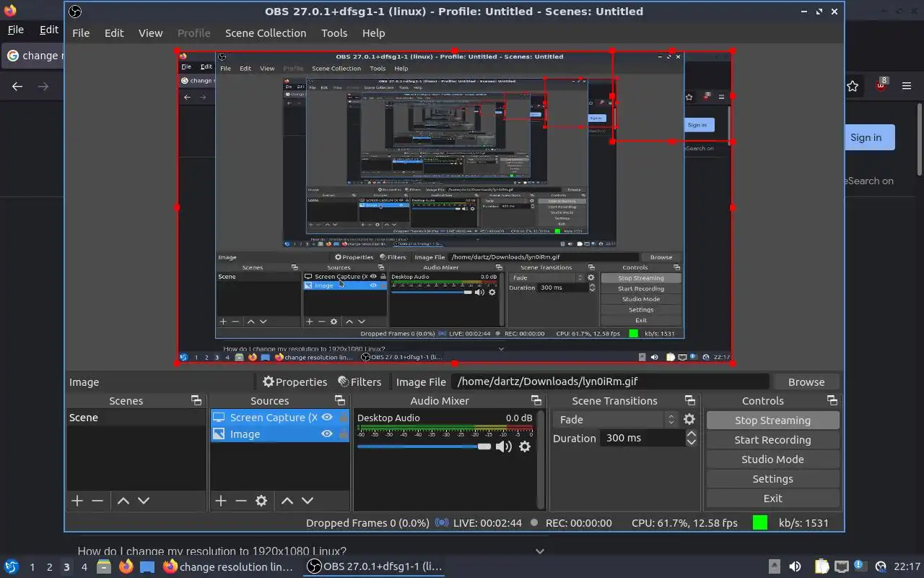Open the Edit menu in OBS

coord(114,33)
